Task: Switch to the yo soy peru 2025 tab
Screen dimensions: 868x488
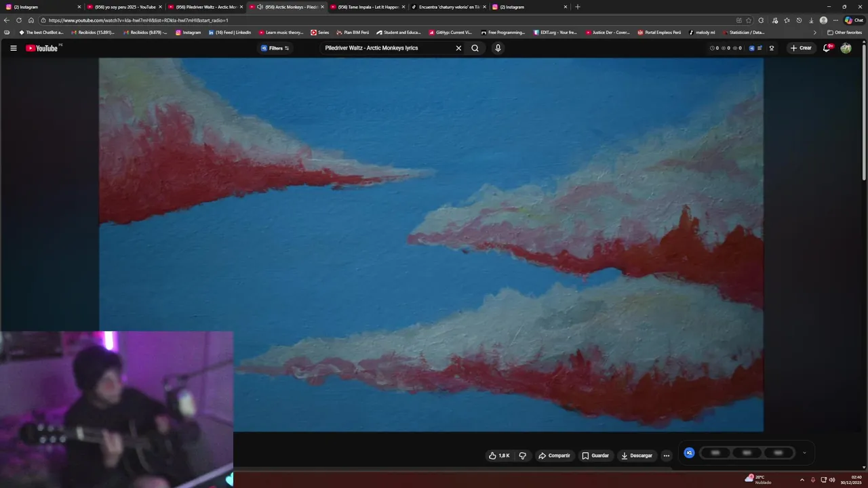Action: point(124,7)
